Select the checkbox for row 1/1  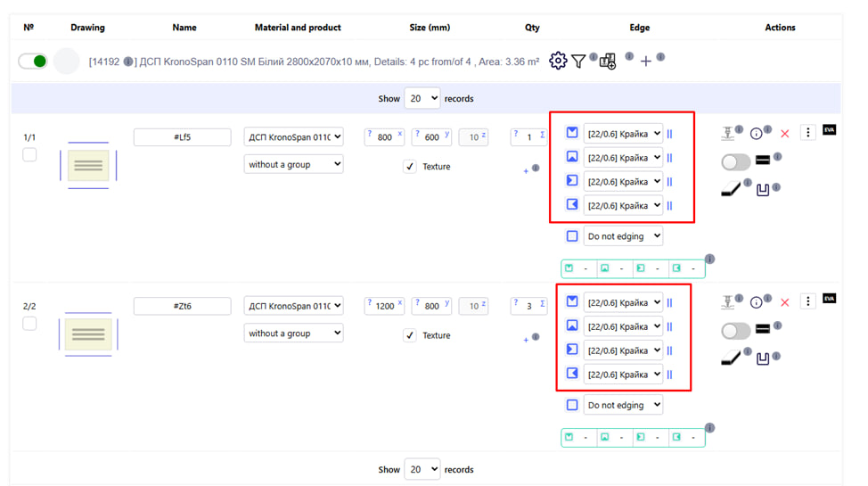click(29, 154)
